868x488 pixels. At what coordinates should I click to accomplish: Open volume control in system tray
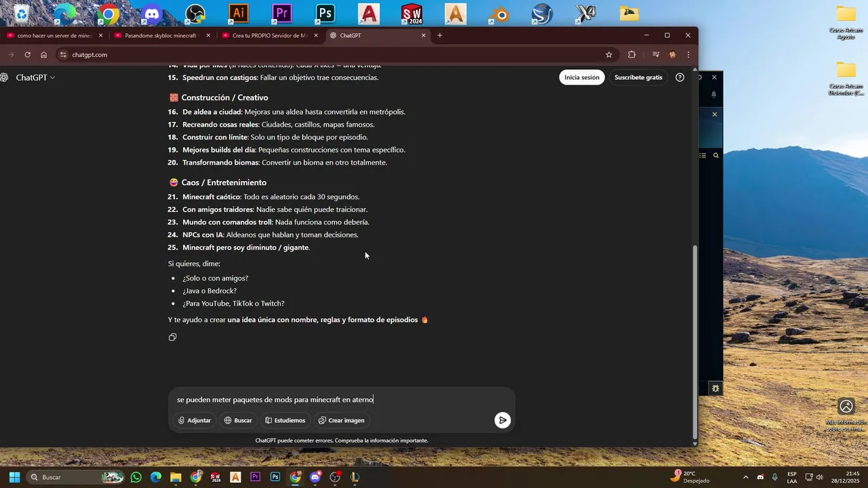[820, 477]
